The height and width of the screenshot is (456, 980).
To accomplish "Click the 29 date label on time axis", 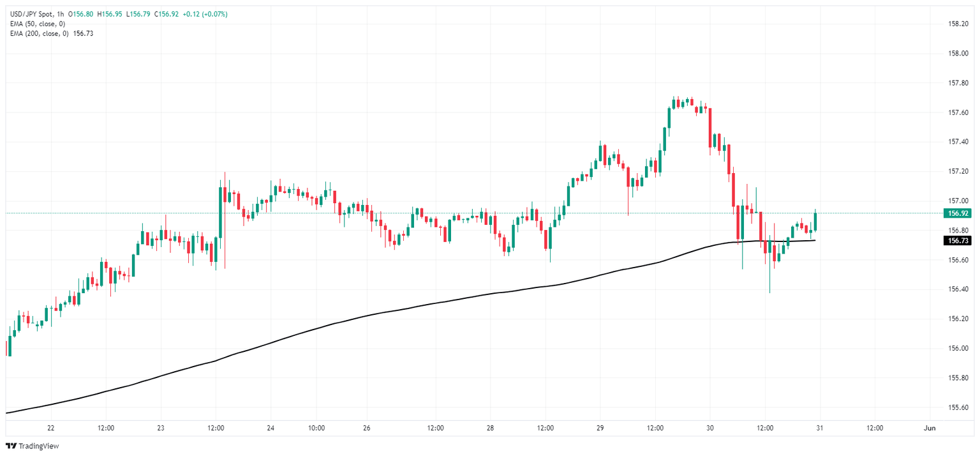I will pos(600,428).
